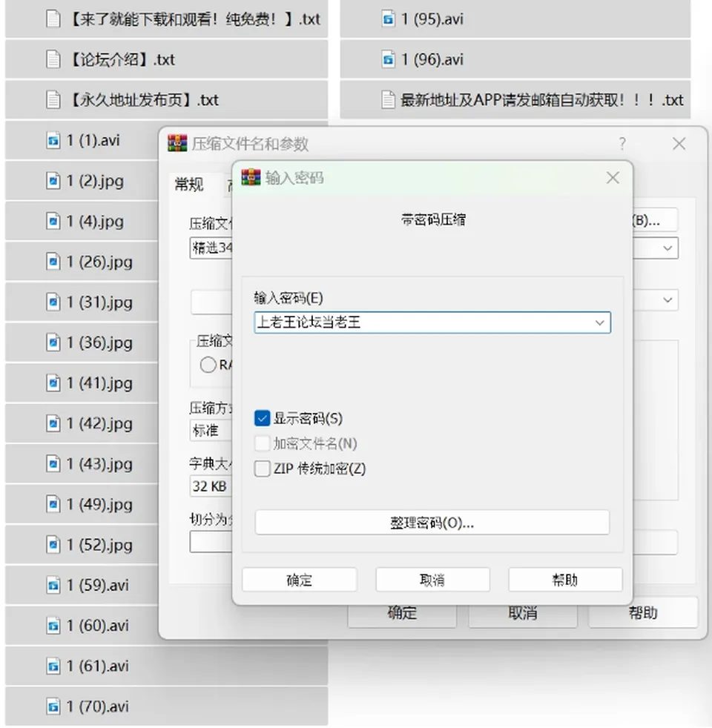
Task: Cancel the 输入密码 dialog with 取消
Action: 432,580
